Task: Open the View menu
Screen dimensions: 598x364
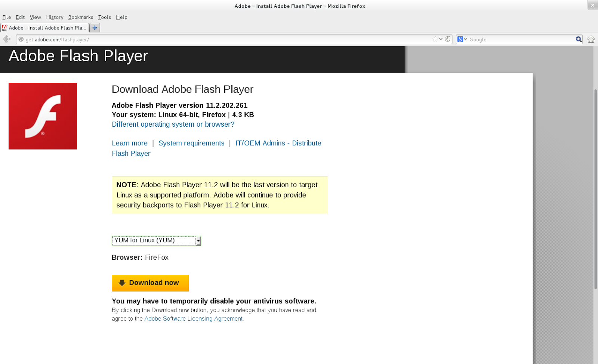Action: [x=36, y=17]
